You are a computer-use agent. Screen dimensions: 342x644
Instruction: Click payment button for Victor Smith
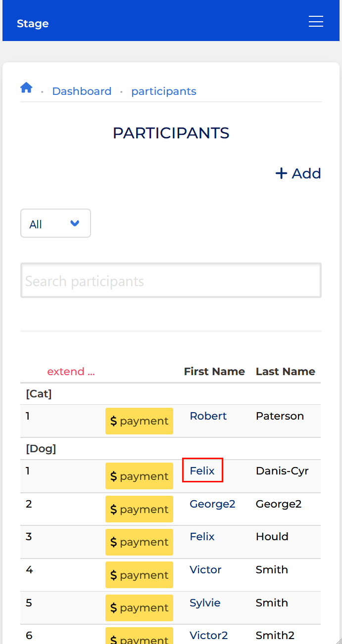(139, 575)
